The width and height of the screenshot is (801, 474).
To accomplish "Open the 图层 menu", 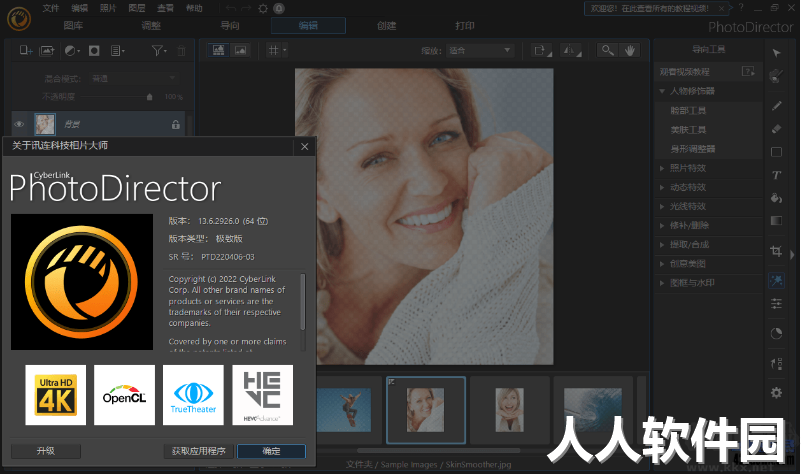I will (x=136, y=8).
